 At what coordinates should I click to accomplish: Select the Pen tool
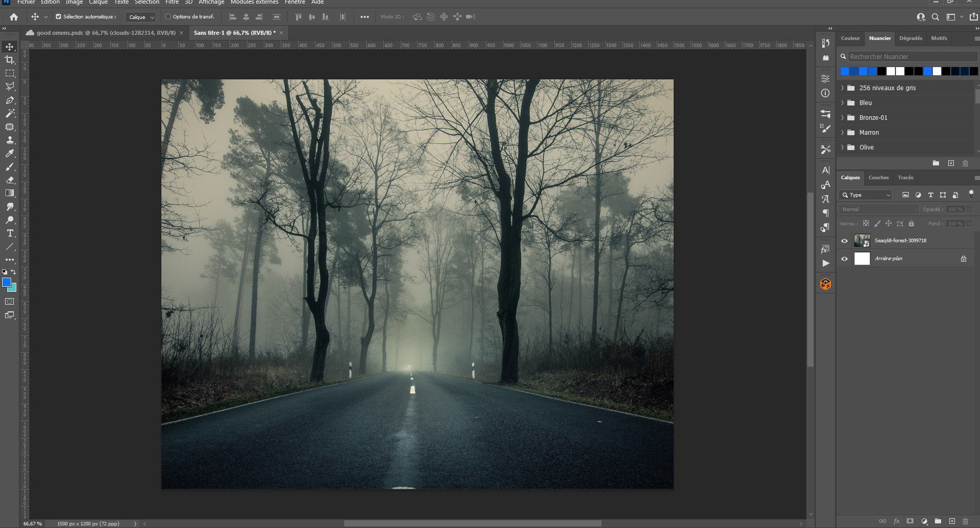(10, 100)
